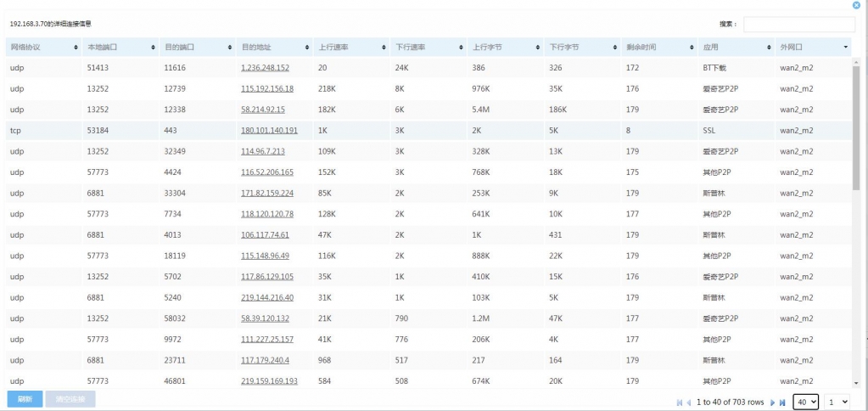Open page number dropdown showing 1

(x=837, y=403)
